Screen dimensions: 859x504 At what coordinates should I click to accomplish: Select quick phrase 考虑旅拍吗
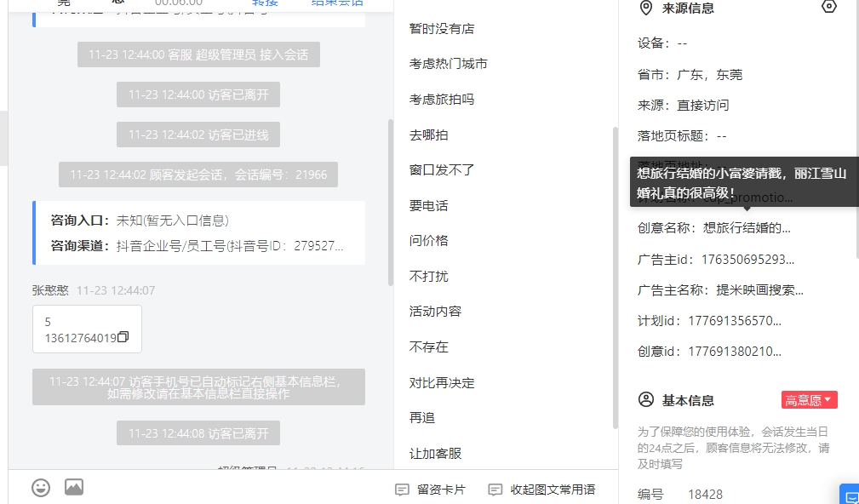(442, 100)
